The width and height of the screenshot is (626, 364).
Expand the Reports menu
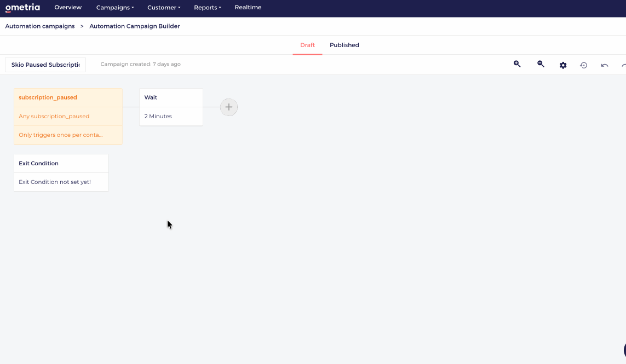click(208, 8)
